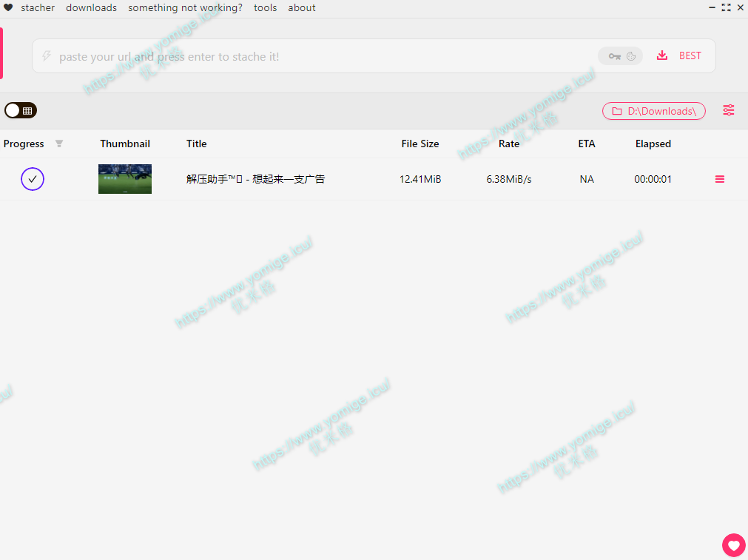Open the Progress filter funnel
This screenshot has width=748, height=560.
pos(59,144)
